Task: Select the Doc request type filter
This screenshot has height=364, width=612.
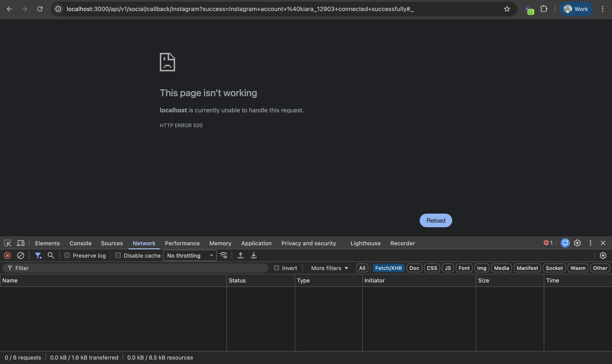Action: coord(414,268)
